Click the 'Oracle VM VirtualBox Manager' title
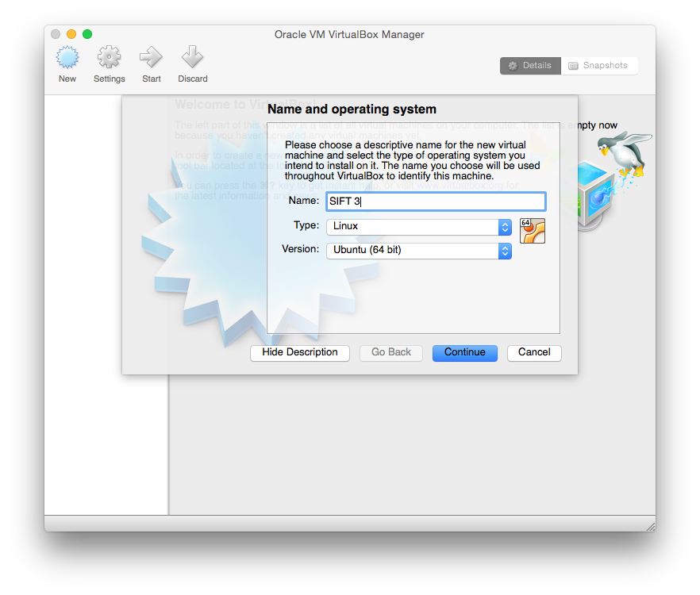 click(x=349, y=35)
